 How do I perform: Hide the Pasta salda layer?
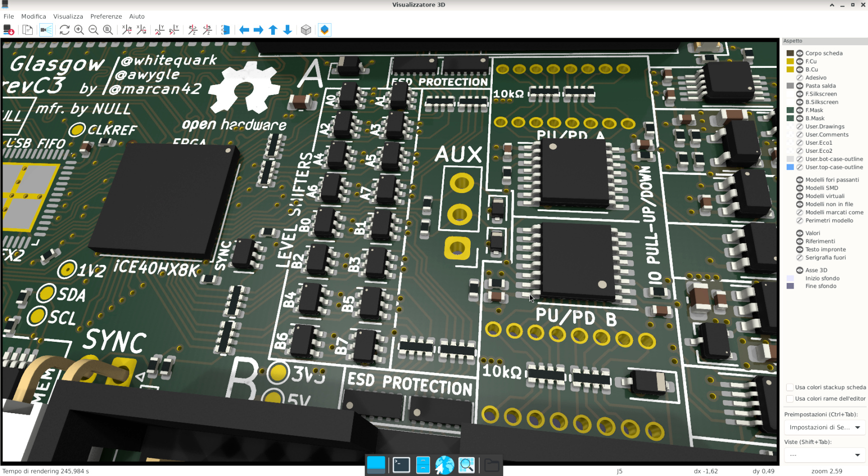click(x=800, y=86)
